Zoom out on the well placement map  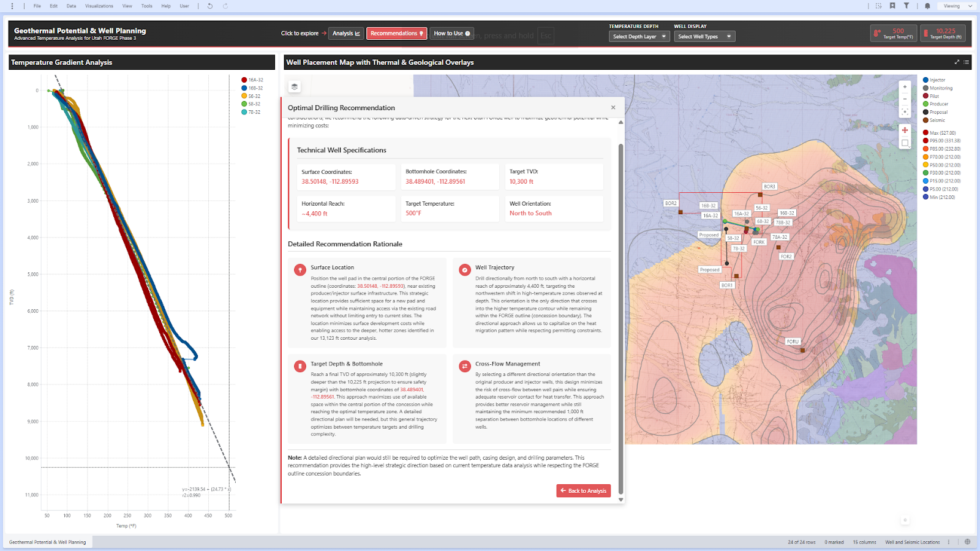click(x=905, y=99)
